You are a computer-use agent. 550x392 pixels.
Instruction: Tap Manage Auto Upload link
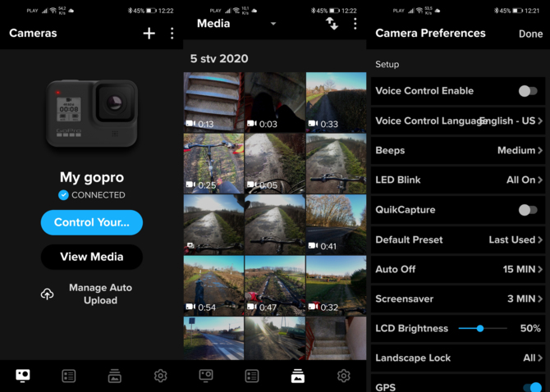pos(101,294)
